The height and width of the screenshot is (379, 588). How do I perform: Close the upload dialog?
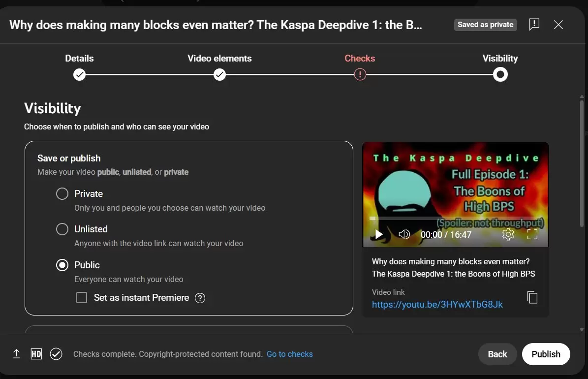point(558,25)
